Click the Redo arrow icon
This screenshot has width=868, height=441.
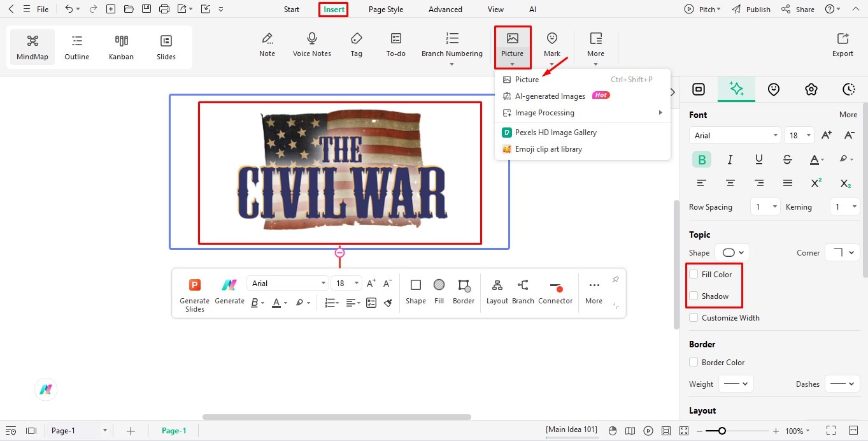click(93, 9)
